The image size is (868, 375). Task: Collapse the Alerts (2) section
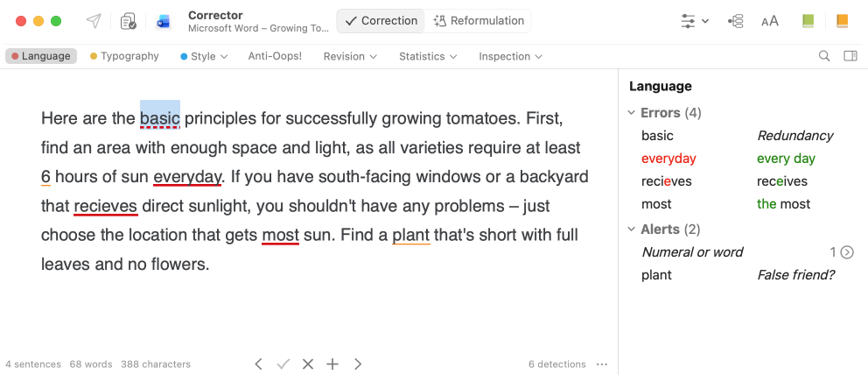tap(633, 230)
